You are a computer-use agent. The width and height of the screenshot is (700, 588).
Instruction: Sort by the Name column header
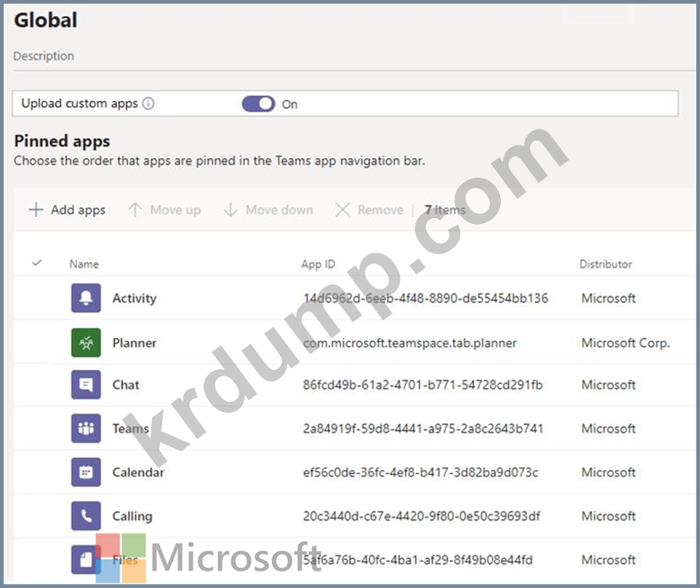click(84, 264)
